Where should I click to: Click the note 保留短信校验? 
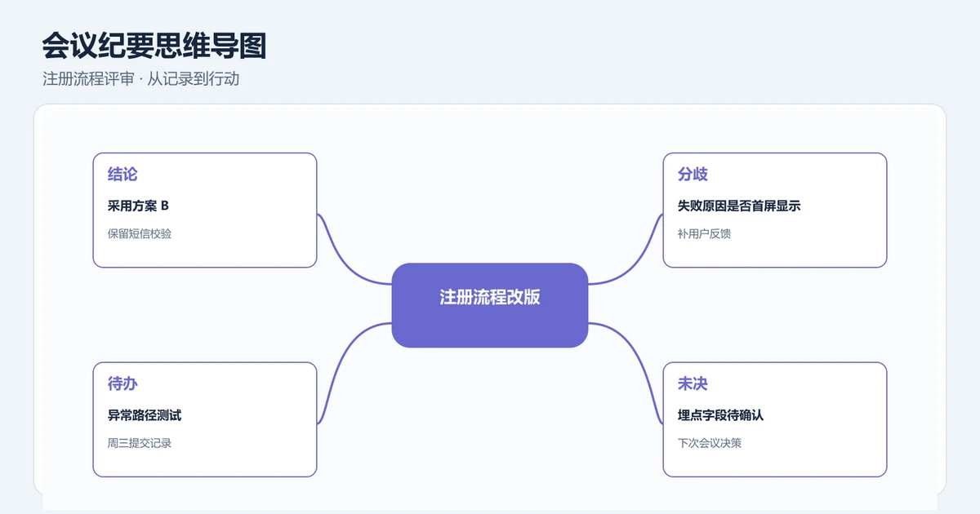tap(140, 233)
